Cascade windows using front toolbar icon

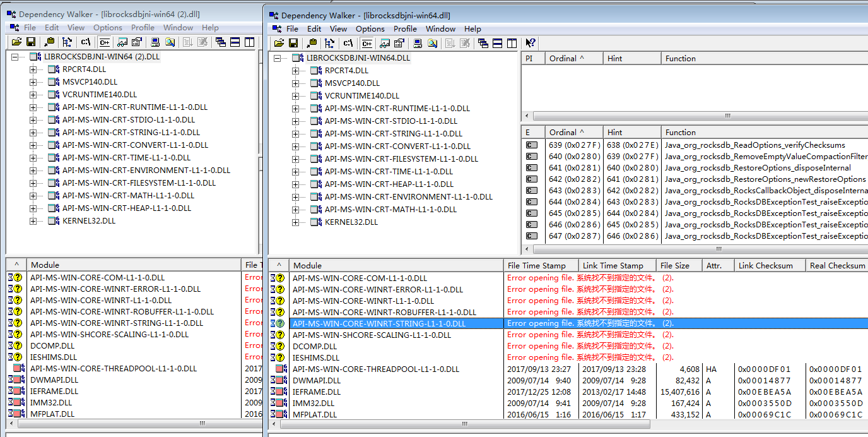483,43
